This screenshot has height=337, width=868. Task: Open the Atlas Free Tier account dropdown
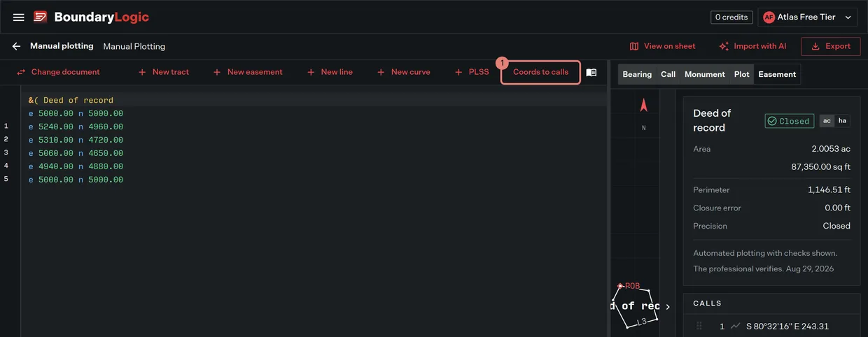808,17
